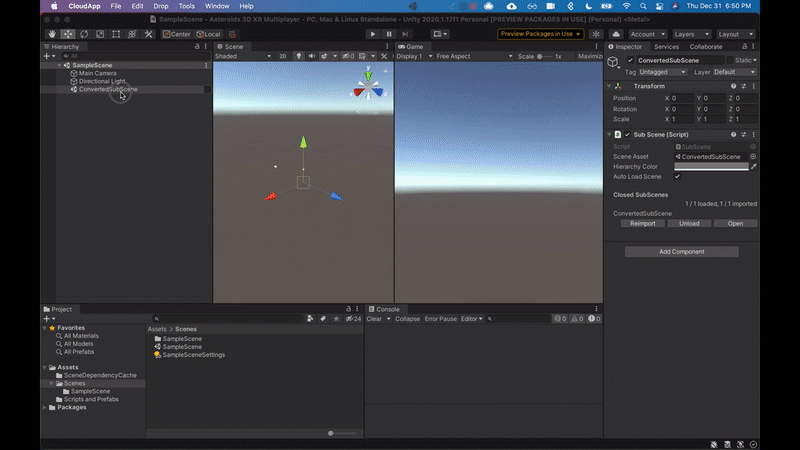Click the Hierarchy Color swatch

[711, 166]
